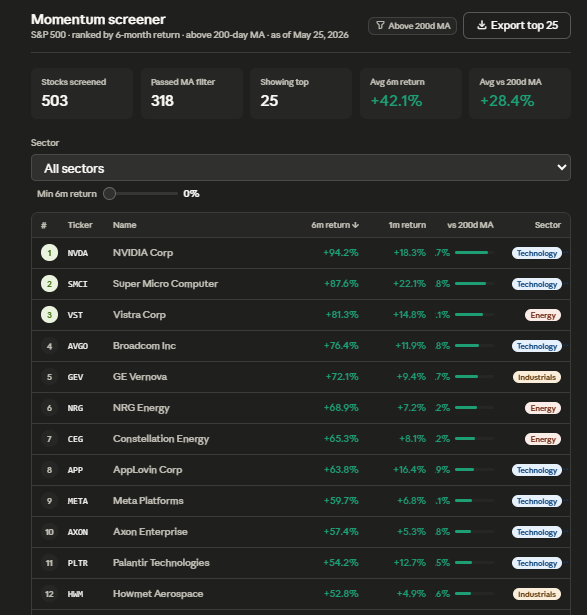
Task: Click the Technology tag on NVDA row
Action: coord(536,253)
